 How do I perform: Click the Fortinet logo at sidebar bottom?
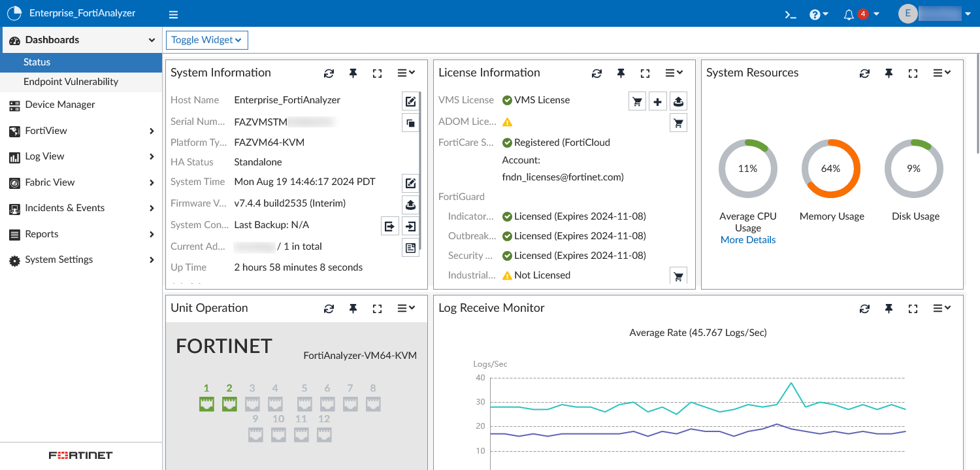[80, 456]
